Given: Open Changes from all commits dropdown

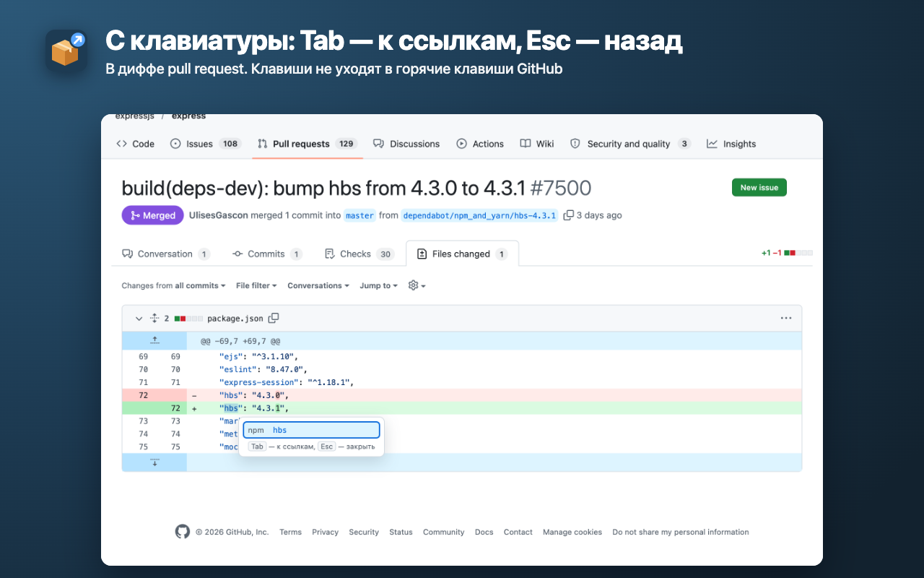Looking at the screenshot, I should [x=173, y=285].
